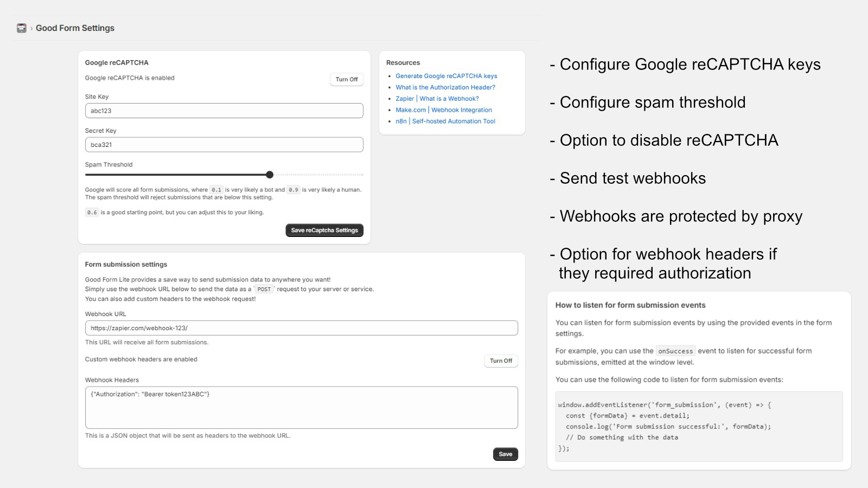Viewport: 868px width, 488px height.
Task: Open the Zapier webhook resource link
Action: (437, 99)
